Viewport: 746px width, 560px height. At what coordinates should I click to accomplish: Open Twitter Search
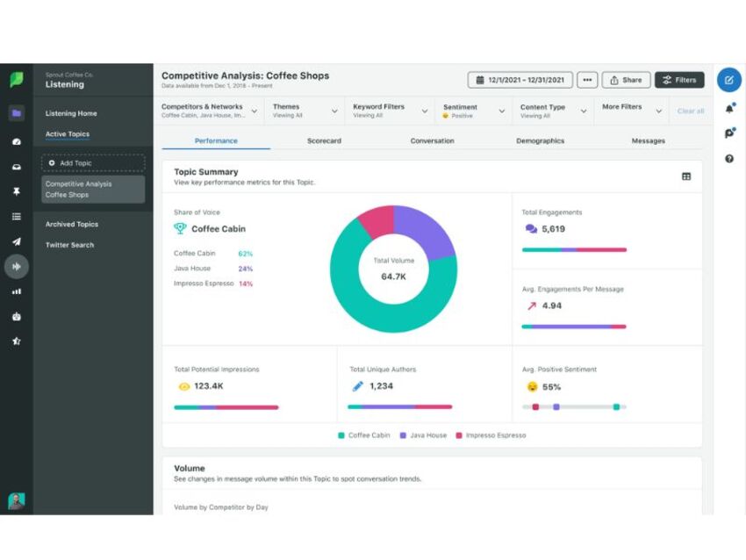click(69, 245)
